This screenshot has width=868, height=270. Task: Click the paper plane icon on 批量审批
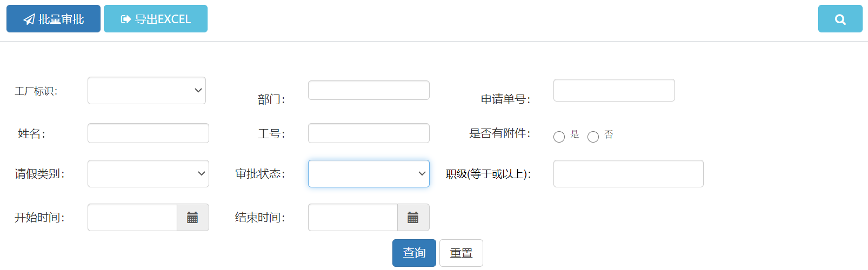(x=29, y=19)
